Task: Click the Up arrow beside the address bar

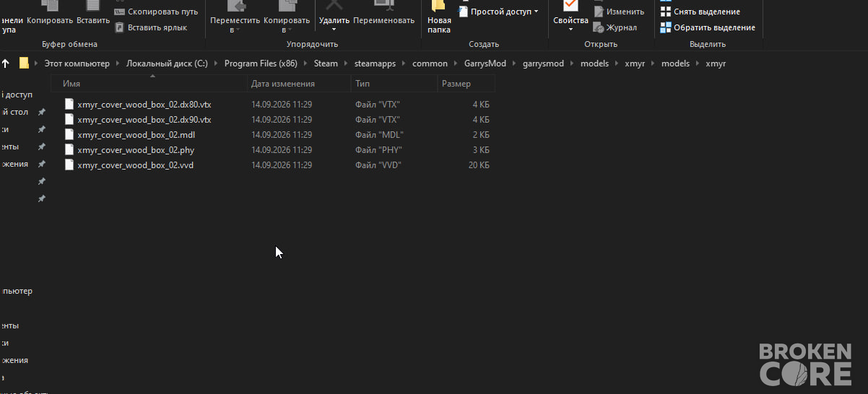Action: pos(6,64)
